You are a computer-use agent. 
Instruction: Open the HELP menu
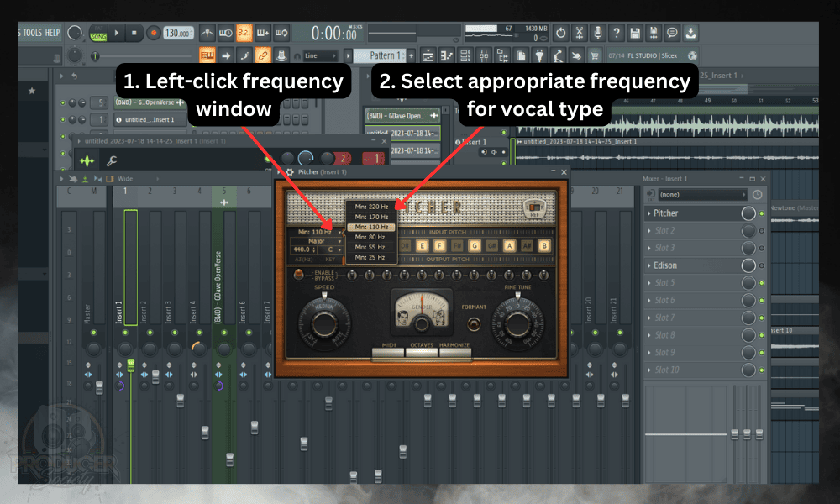coord(52,33)
